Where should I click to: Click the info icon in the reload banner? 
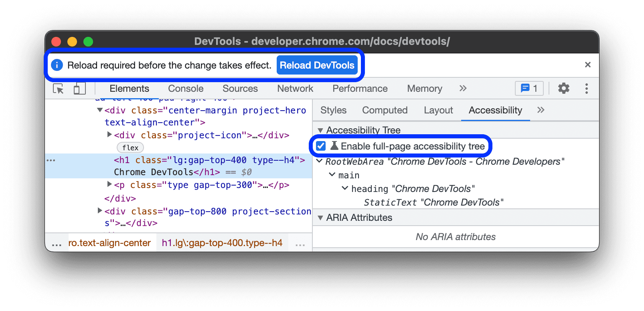[x=57, y=65]
